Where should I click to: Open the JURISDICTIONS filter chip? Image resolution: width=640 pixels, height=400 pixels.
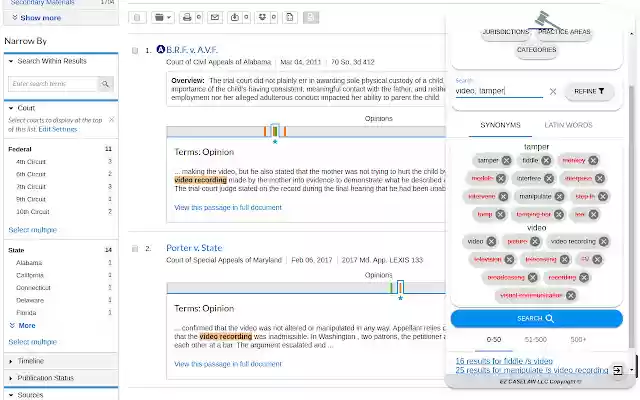pyautogui.click(x=506, y=32)
